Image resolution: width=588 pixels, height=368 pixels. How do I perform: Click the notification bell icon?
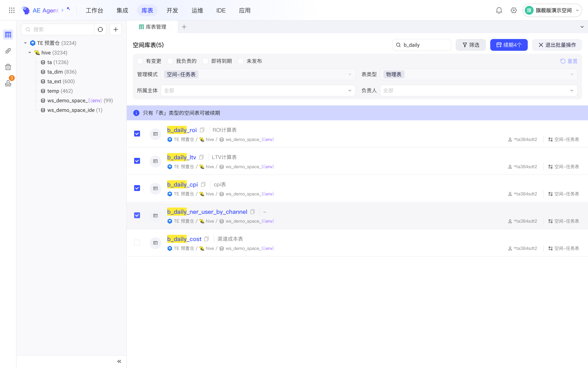499,10
